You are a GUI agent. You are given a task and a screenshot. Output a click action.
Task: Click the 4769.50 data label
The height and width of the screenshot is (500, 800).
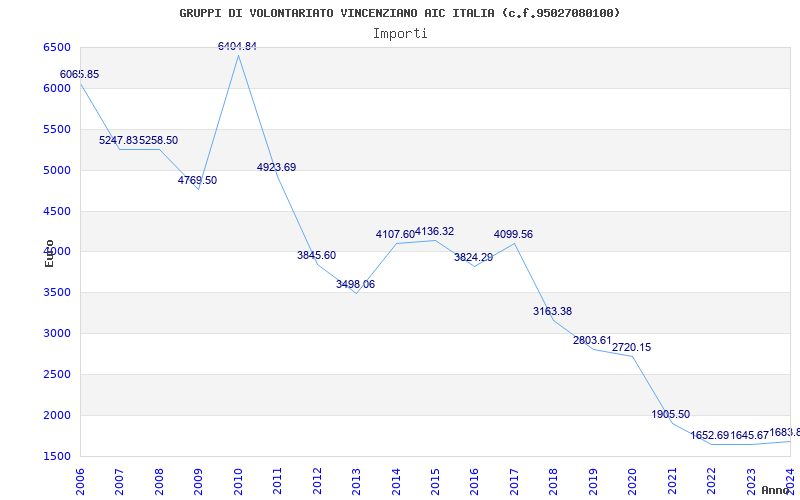point(197,180)
